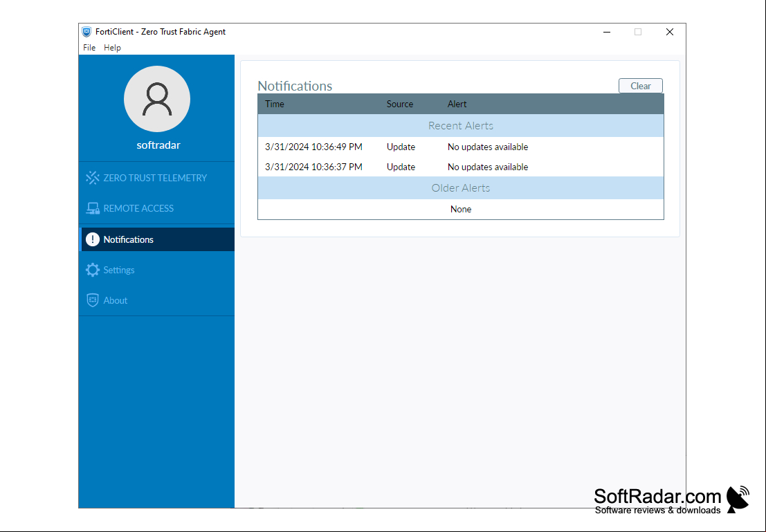The height and width of the screenshot is (532, 766).
Task: Go to REMOTE ACCESS section label
Action: (x=138, y=208)
